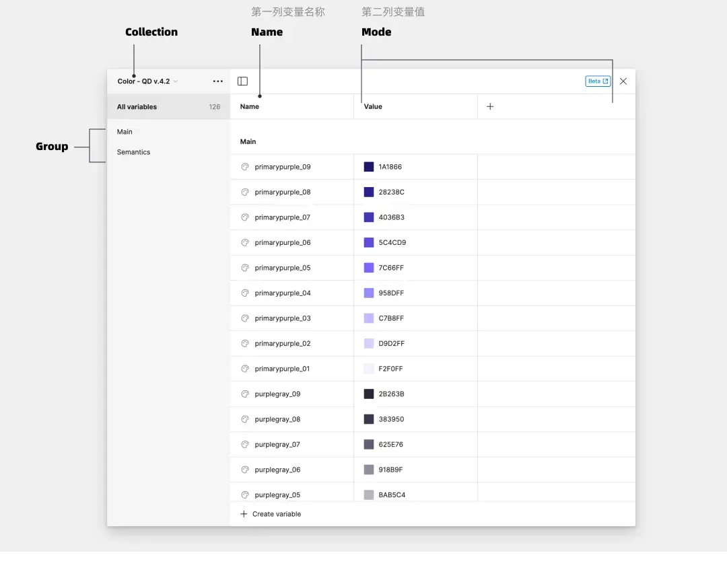Click the color palette icon beside primarypurple_01
Screen dimensions: 727x588
click(x=245, y=369)
